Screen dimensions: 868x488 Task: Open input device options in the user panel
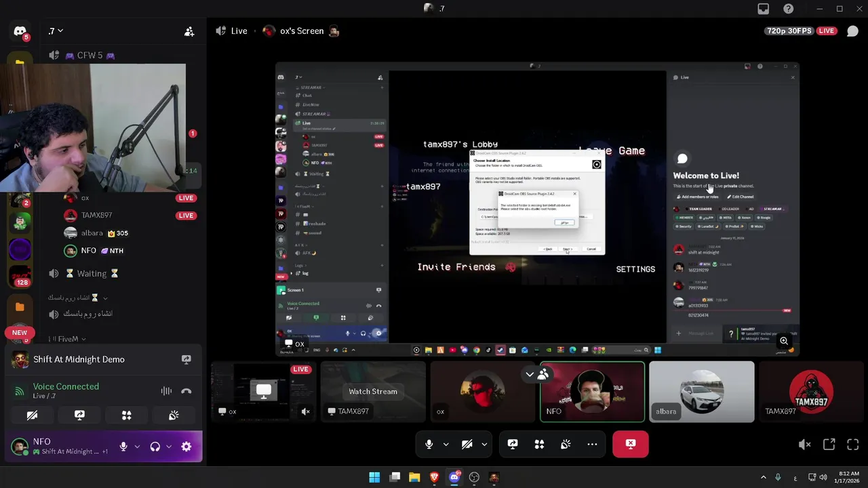[137, 447]
